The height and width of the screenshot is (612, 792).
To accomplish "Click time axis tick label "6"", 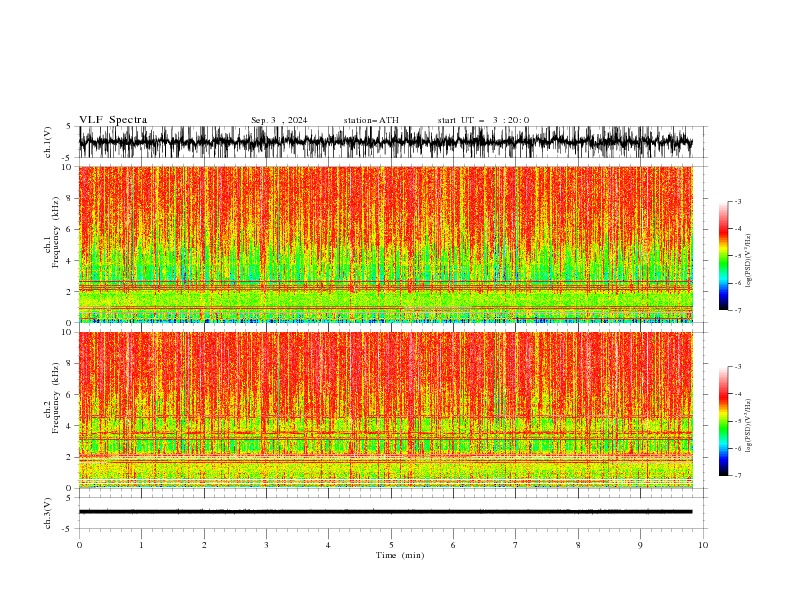I will 453,545.
